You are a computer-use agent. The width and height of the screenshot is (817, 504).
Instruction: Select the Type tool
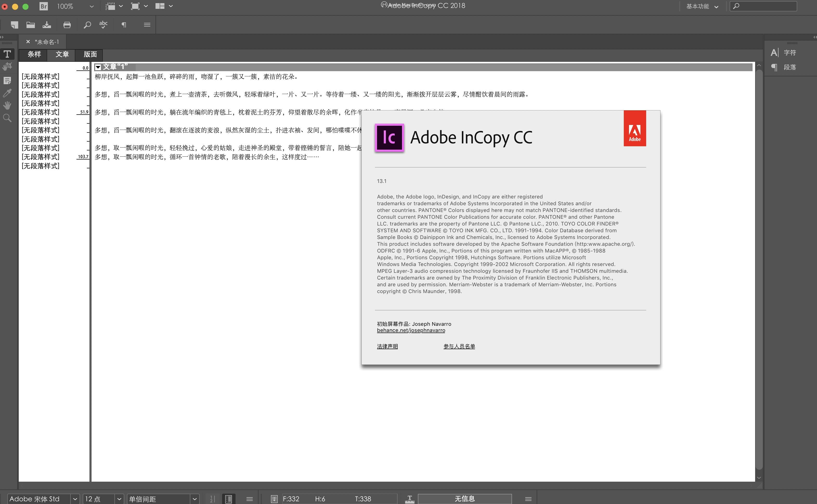pos(7,54)
